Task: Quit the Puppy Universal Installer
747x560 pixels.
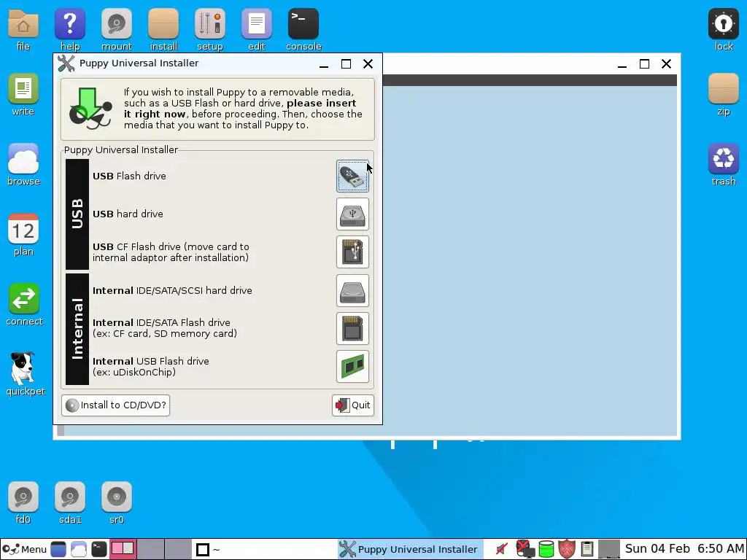Action: [x=353, y=405]
